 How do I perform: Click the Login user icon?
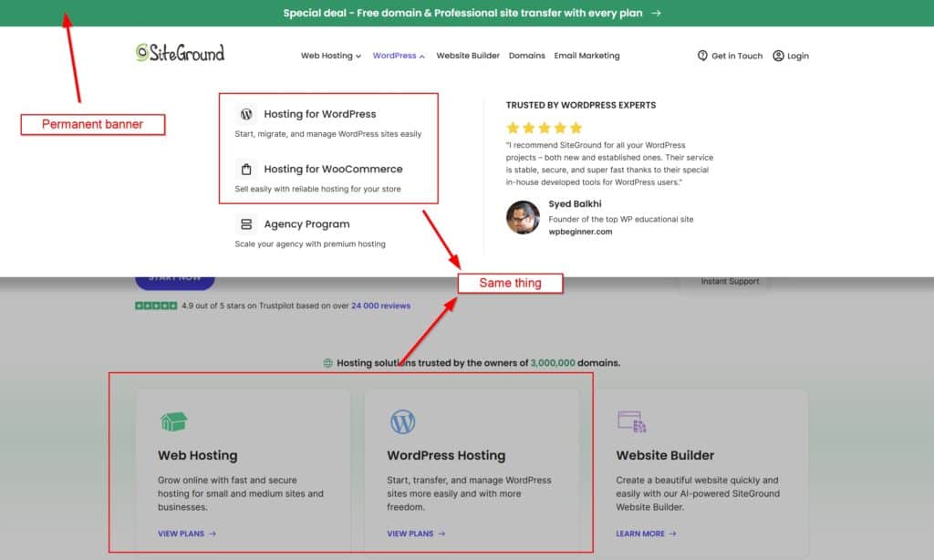point(778,56)
